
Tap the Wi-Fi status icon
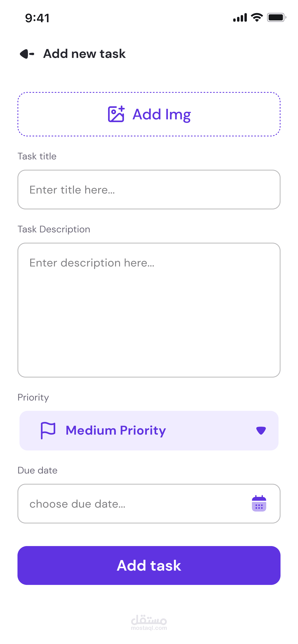pyautogui.click(x=257, y=17)
